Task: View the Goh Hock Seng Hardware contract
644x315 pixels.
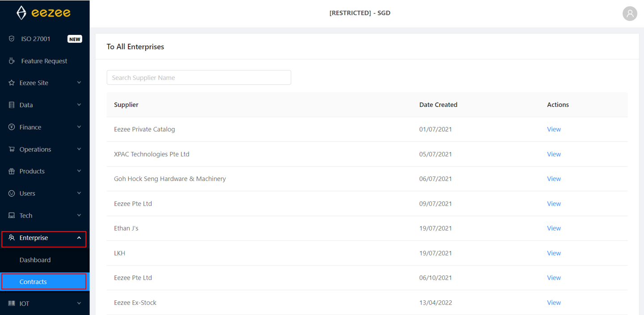Action: click(x=554, y=179)
